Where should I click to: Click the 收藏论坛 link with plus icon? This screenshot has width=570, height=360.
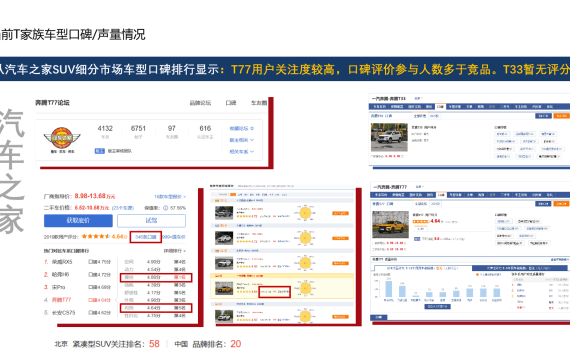[x=242, y=128]
